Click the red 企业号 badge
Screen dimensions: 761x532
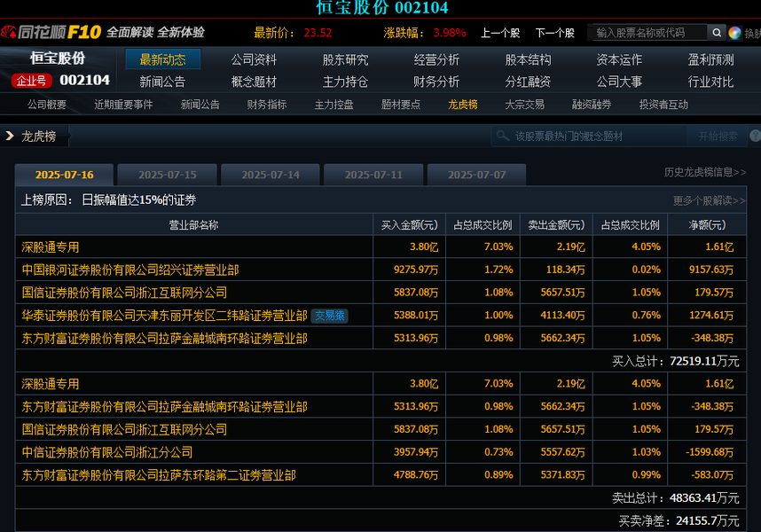(32, 81)
